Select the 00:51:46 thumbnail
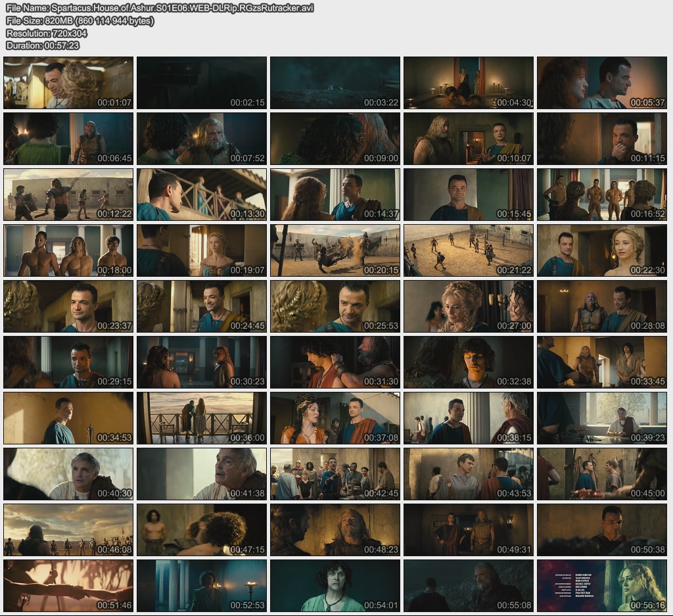This screenshot has height=616, width=673. [68, 586]
